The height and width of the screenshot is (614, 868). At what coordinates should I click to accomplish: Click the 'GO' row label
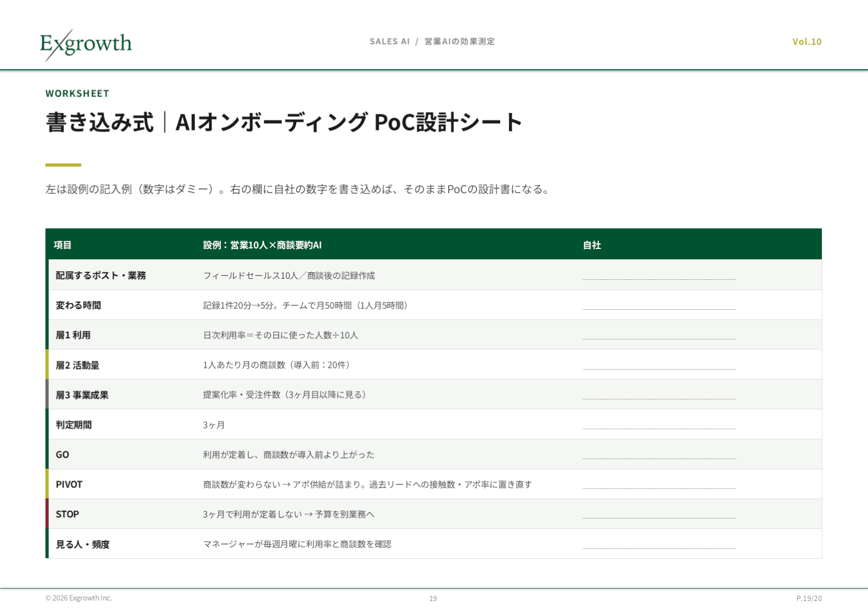[62, 455]
